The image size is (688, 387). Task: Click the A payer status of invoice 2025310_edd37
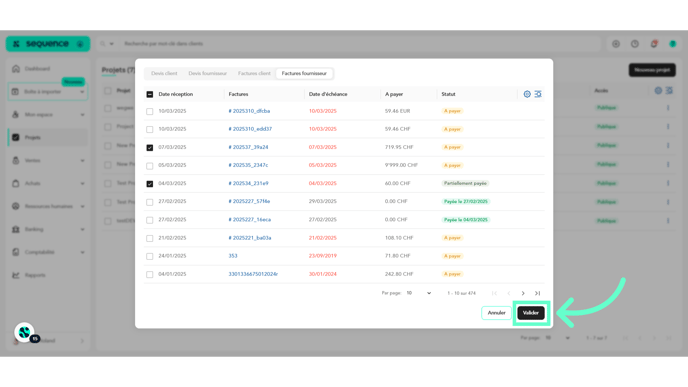click(452, 129)
